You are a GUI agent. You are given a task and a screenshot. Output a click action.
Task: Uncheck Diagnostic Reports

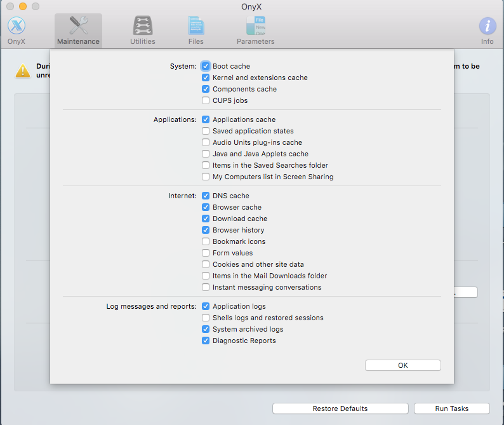point(206,341)
